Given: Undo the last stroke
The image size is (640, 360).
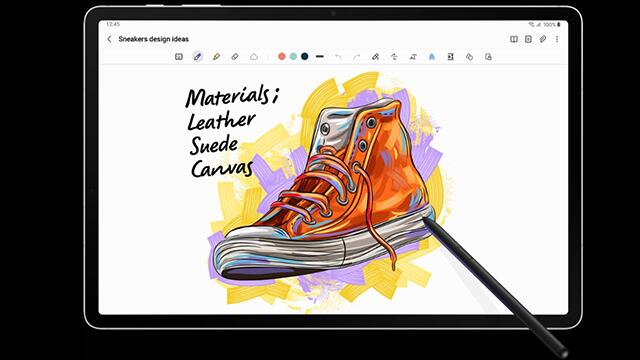Looking at the screenshot, I should point(338,57).
